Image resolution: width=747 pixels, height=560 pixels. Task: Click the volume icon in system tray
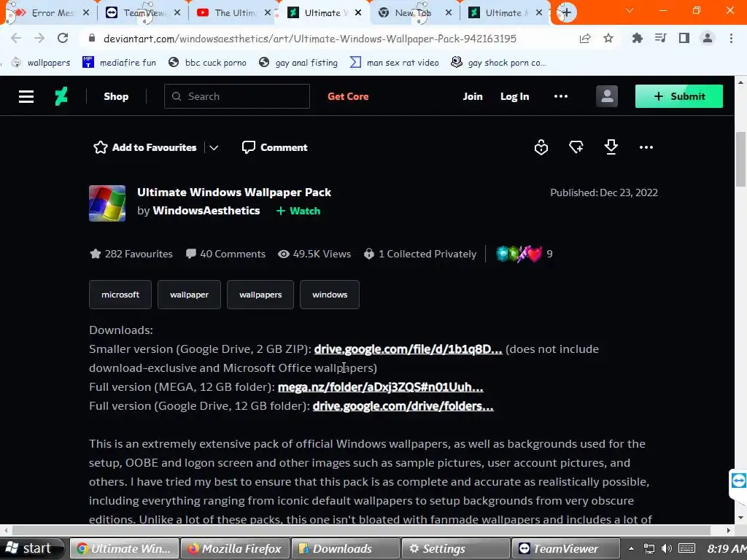coord(667,548)
